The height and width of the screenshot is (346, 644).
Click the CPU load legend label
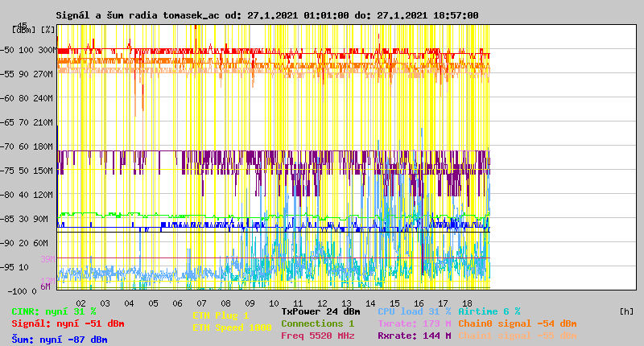[x=414, y=311]
